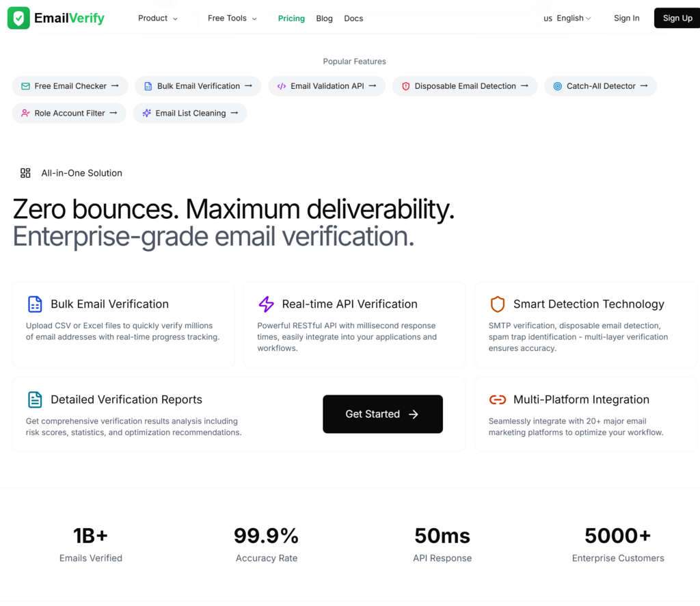
Task: Click the orange shield icon for Smart Detection Technology
Action: [x=498, y=304]
